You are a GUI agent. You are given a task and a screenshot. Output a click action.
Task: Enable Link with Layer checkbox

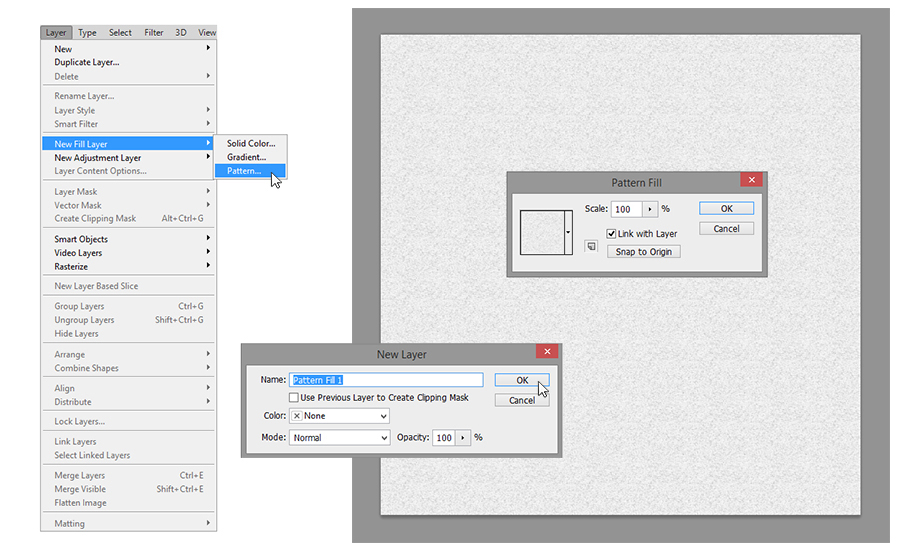(611, 234)
